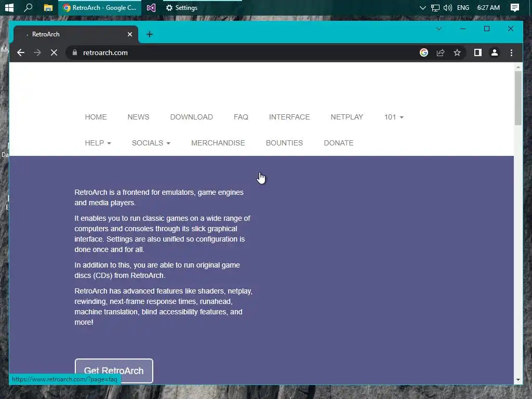Viewport: 532px width, 399px height.
Task: Click the scrollbar down arrow
Action: click(518, 380)
